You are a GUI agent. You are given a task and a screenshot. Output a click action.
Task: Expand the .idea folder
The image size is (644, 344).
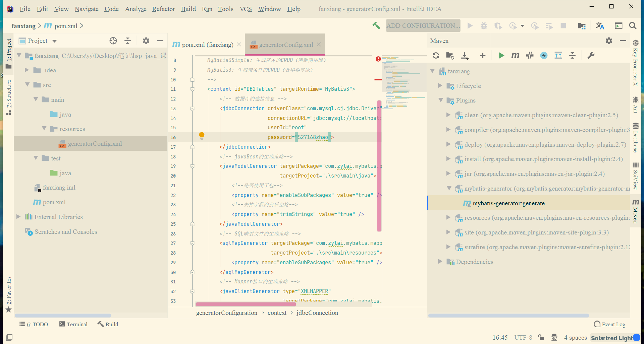click(x=27, y=70)
